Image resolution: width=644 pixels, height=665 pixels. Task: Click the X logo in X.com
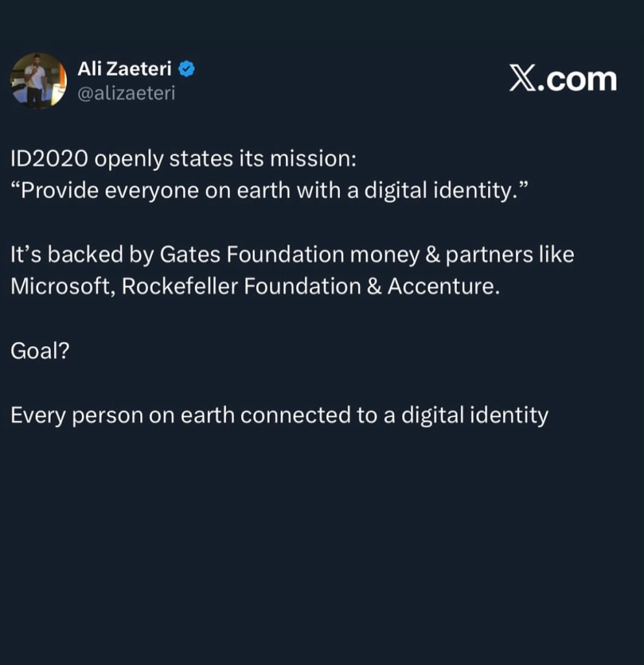[524, 79]
